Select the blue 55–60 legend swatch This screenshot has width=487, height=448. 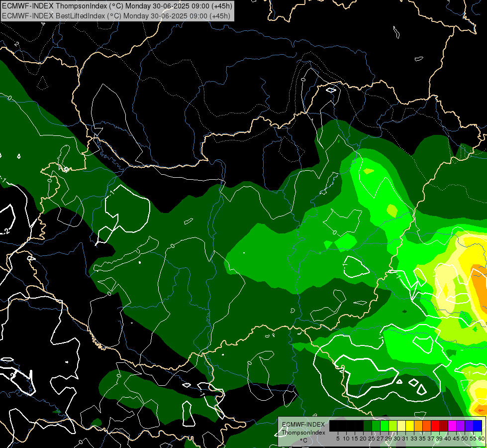pos(478,426)
